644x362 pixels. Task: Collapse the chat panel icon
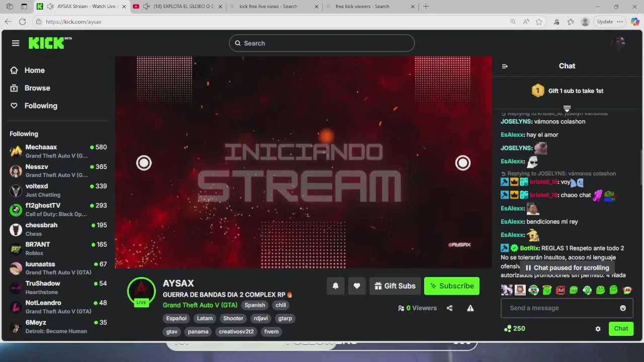(x=505, y=66)
